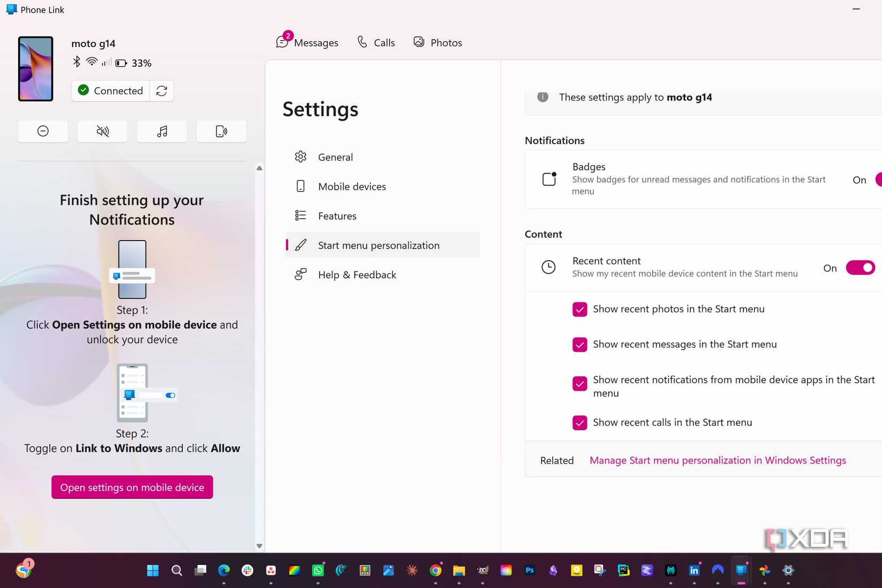Switch to the Calls tab
The image size is (882, 588).
tap(376, 42)
